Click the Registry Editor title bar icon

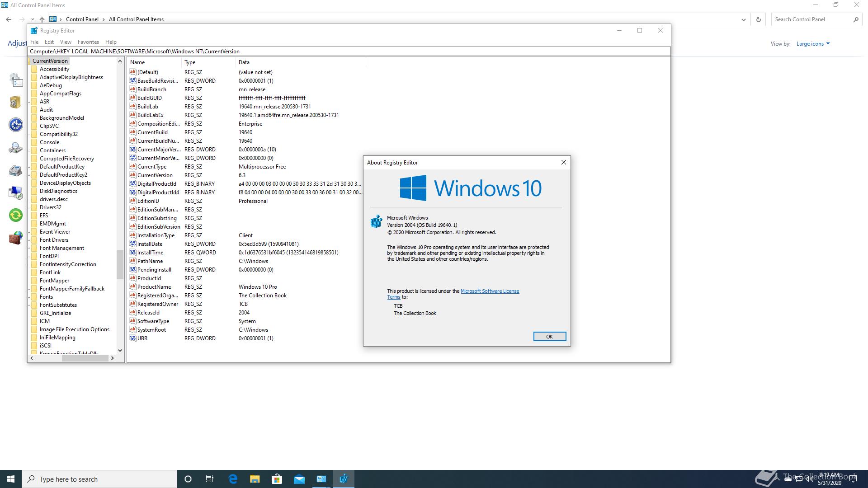tap(34, 31)
